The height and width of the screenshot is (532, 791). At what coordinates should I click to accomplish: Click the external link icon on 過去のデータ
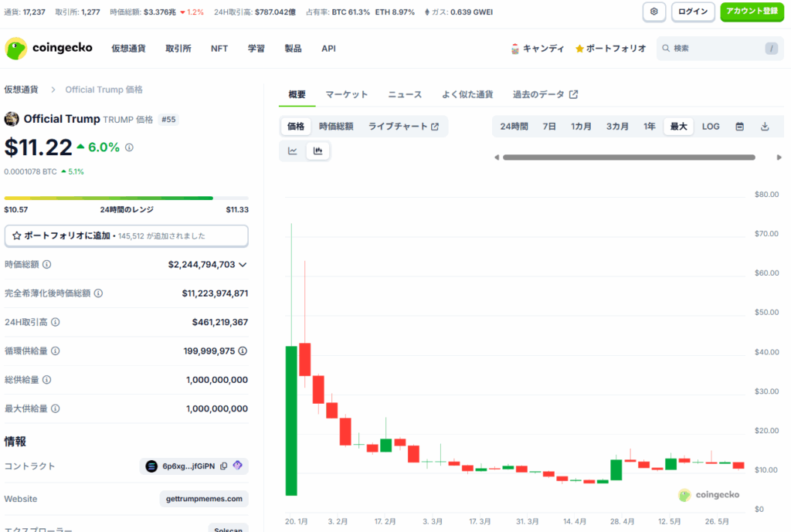pyautogui.click(x=574, y=94)
